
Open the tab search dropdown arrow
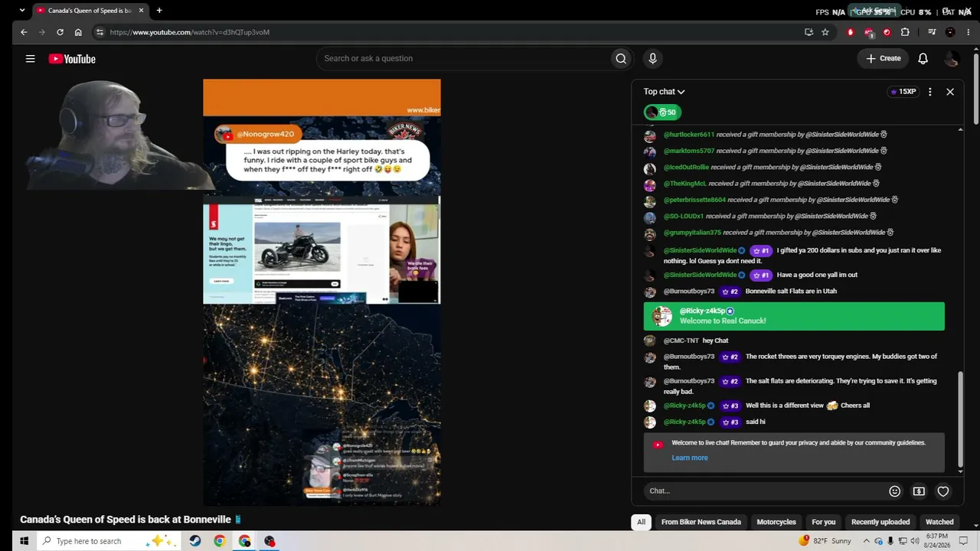click(x=21, y=11)
